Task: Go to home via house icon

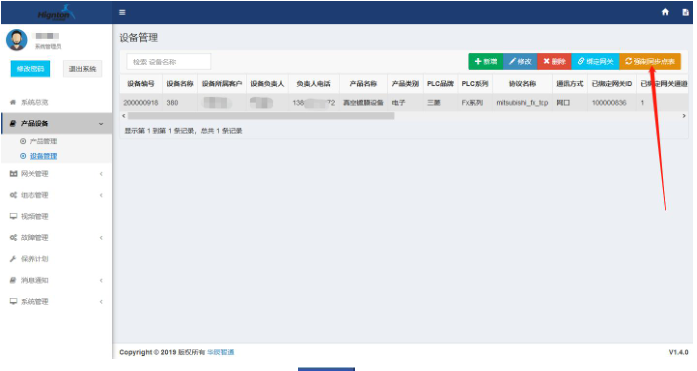Action: [x=665, y=12]
